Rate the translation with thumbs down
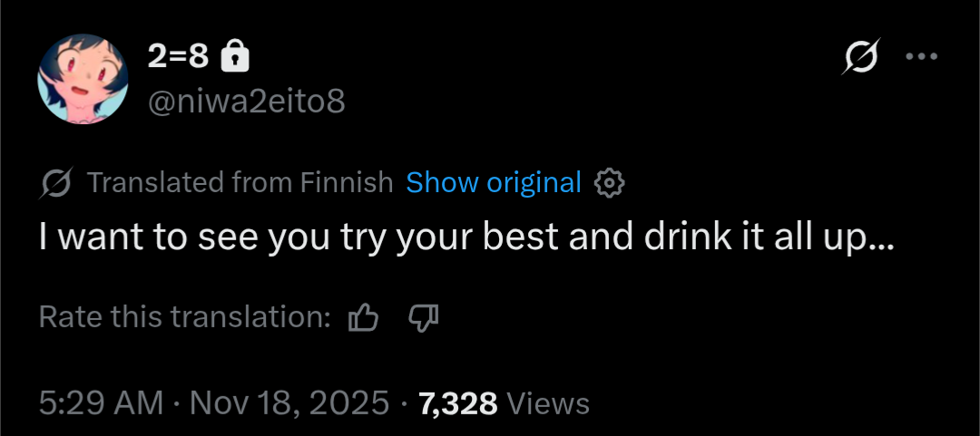 point(424,317)
